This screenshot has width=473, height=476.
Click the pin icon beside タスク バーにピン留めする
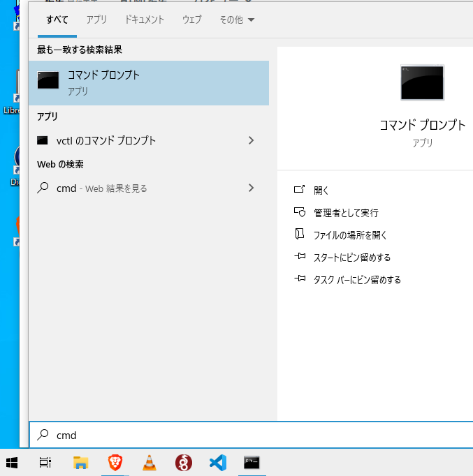click(300, 278)
